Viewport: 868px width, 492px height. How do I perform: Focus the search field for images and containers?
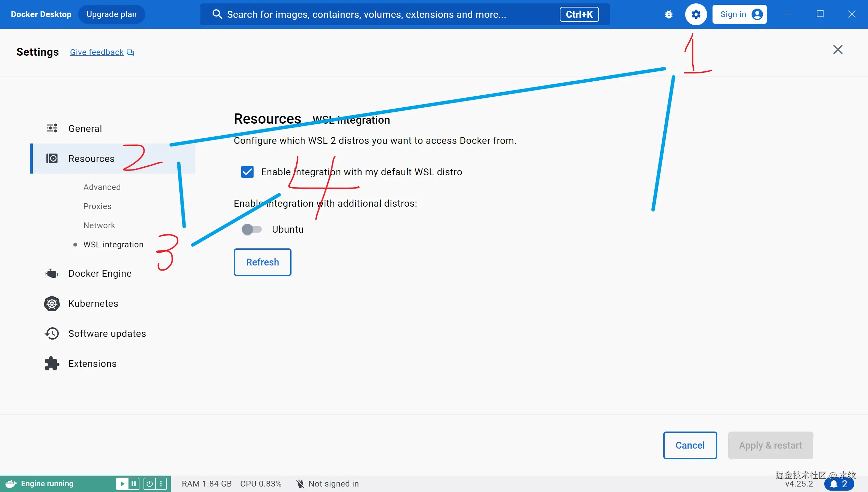coord(405,14)
